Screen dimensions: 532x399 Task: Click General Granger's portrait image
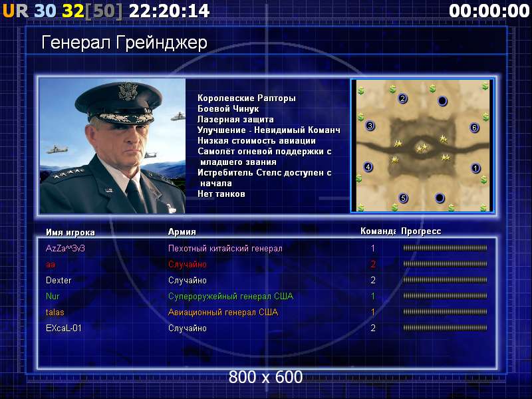112,146
